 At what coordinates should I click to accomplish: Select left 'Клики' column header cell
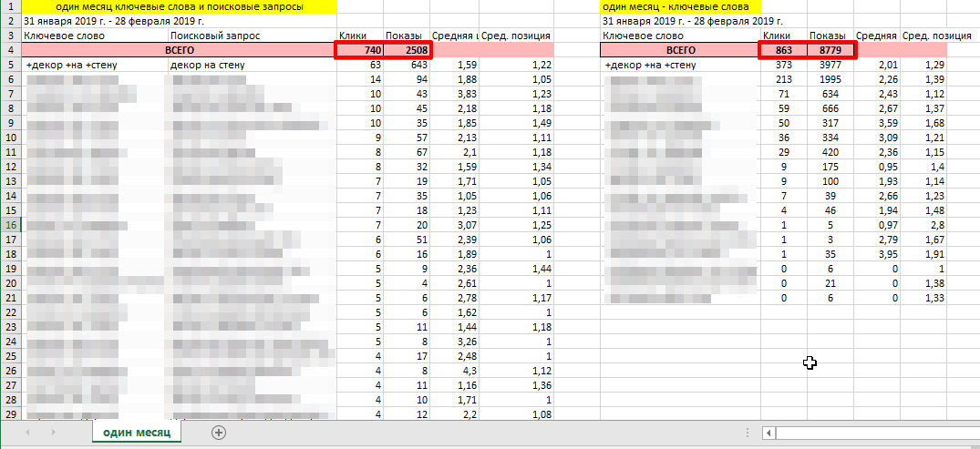click(x=360, y=36)
